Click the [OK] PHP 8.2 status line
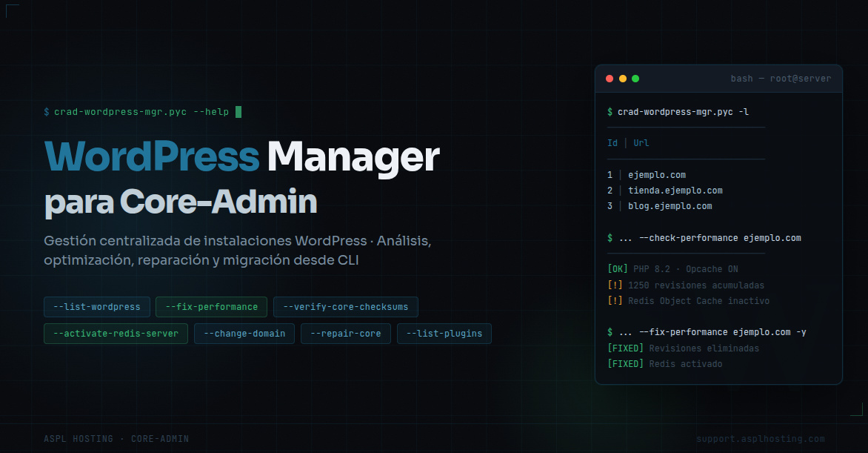 click(672, 269)
